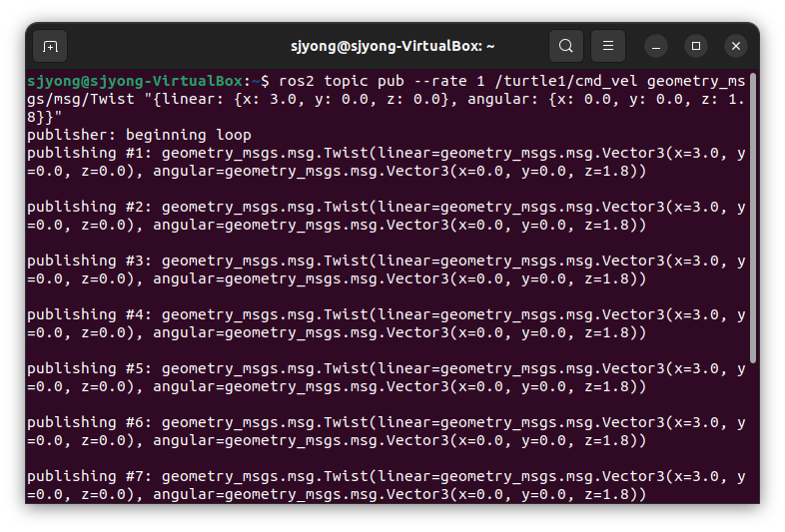Screen dimensions: 785x532
Task: Click the 'publisher: beginning loop' line
Action: (x=139, y=135)
